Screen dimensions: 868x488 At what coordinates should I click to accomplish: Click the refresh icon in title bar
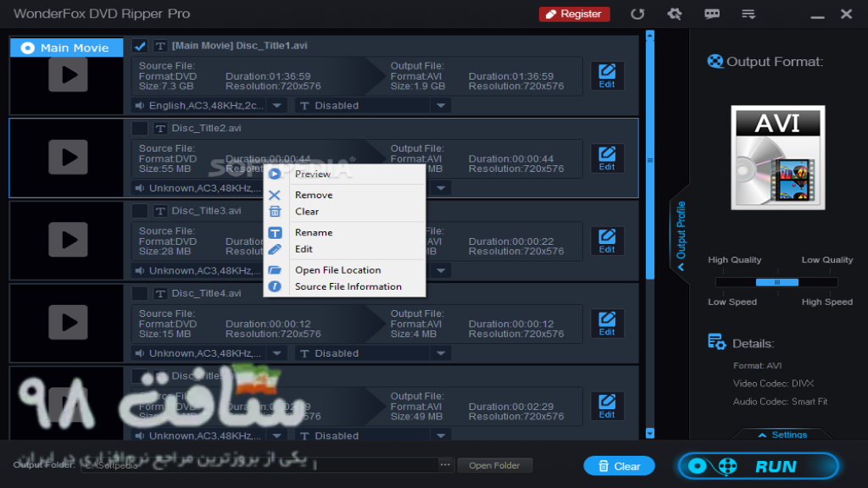[637, 14]
